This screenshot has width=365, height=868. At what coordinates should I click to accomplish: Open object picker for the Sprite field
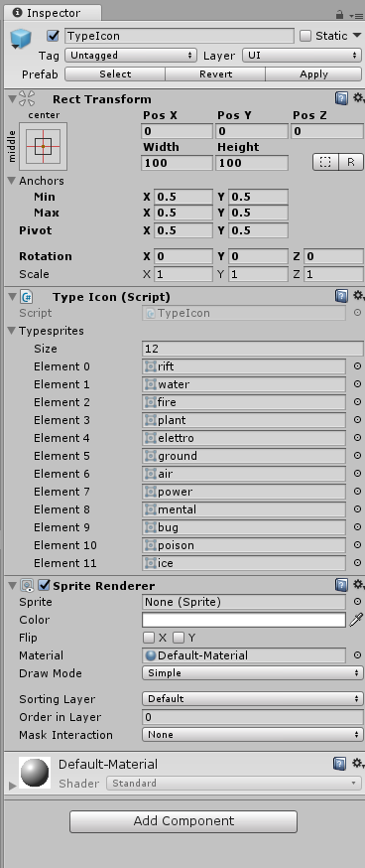pos(357,602)
